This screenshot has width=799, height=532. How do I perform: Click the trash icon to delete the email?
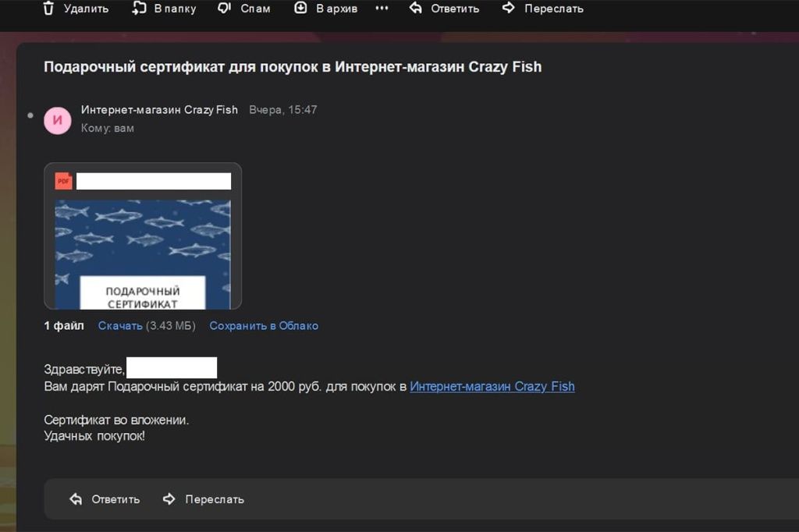pyautogui.click(x=48, y=9)
